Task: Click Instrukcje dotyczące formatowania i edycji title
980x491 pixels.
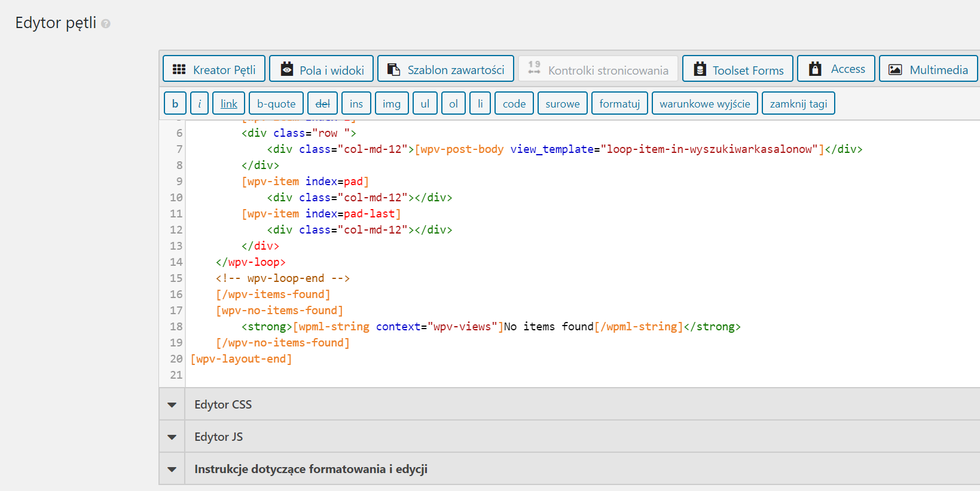Action: [x=311, y=469]
